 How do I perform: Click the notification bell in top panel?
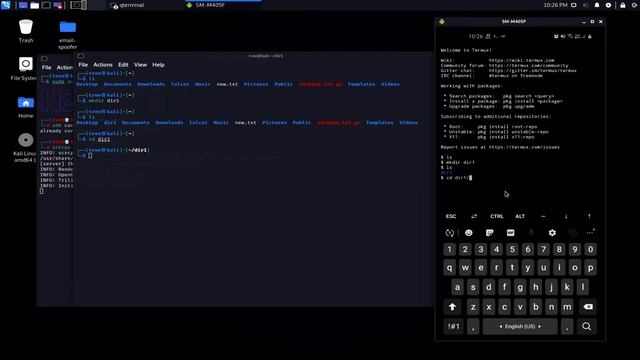597,5
